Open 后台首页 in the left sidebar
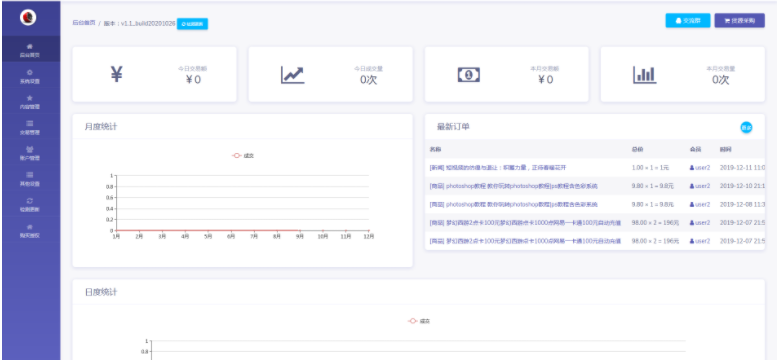This screenshot has width=778, height=364. pos(30,50)
